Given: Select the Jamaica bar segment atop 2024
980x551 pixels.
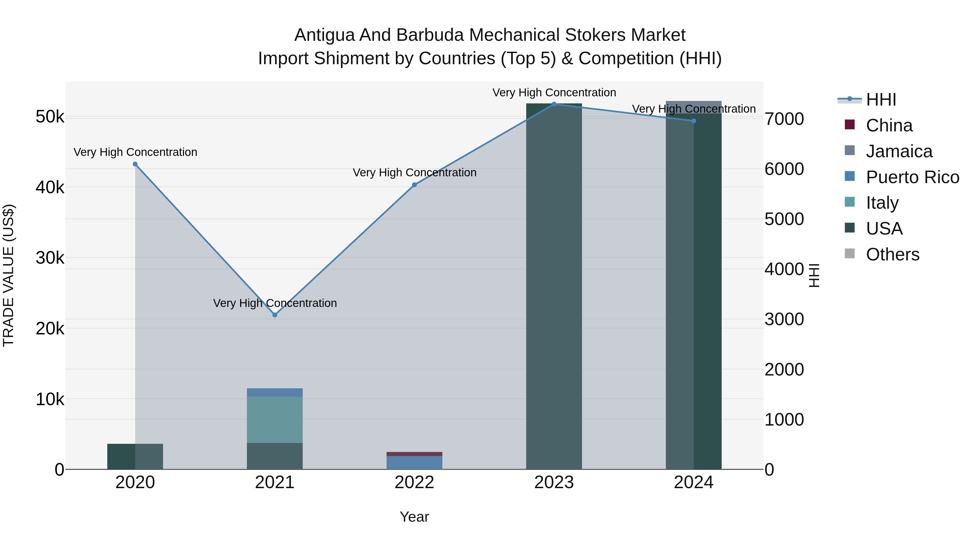Looking at the screenshot, I should (x=694, y=107).
